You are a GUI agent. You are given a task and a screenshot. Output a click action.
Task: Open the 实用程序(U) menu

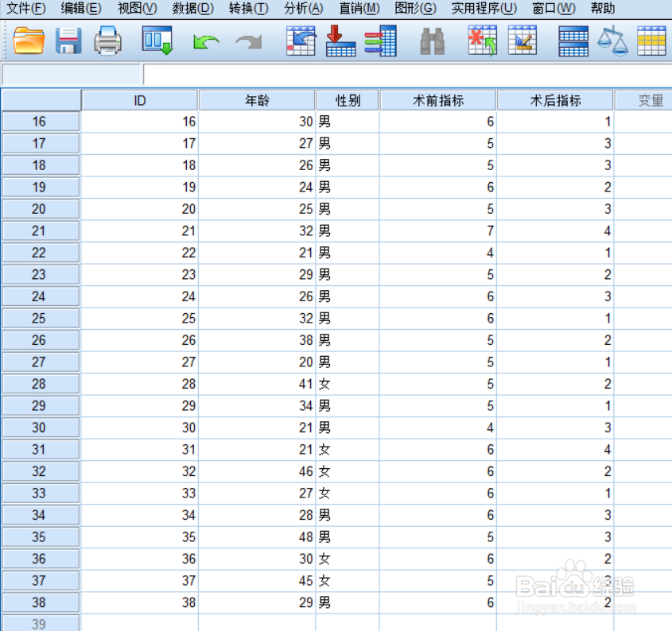pos(484,8)
